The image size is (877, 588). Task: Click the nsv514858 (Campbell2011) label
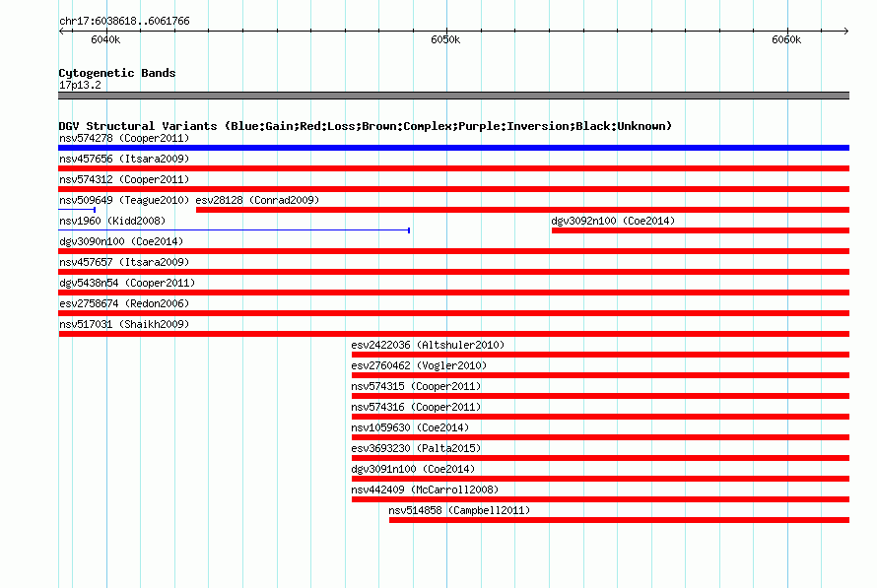[459, 510]
